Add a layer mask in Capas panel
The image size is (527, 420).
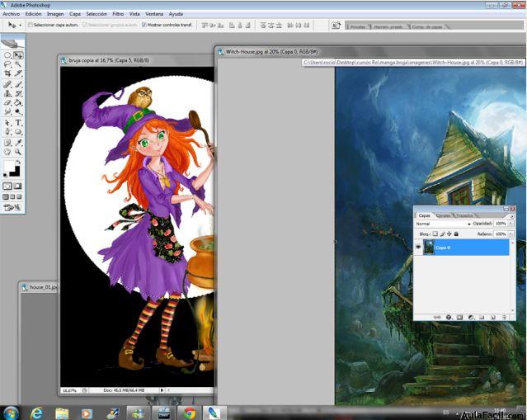[x=459, y=317]
